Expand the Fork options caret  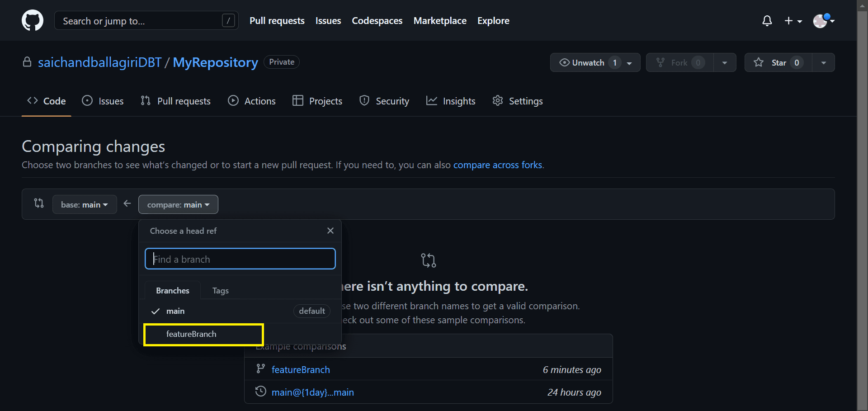point(725,62)
